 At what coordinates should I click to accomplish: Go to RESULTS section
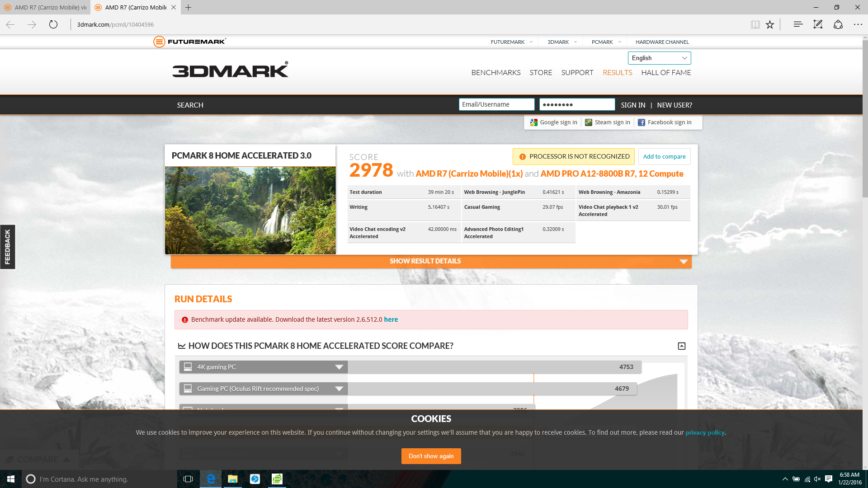click(x=617, y=72)
